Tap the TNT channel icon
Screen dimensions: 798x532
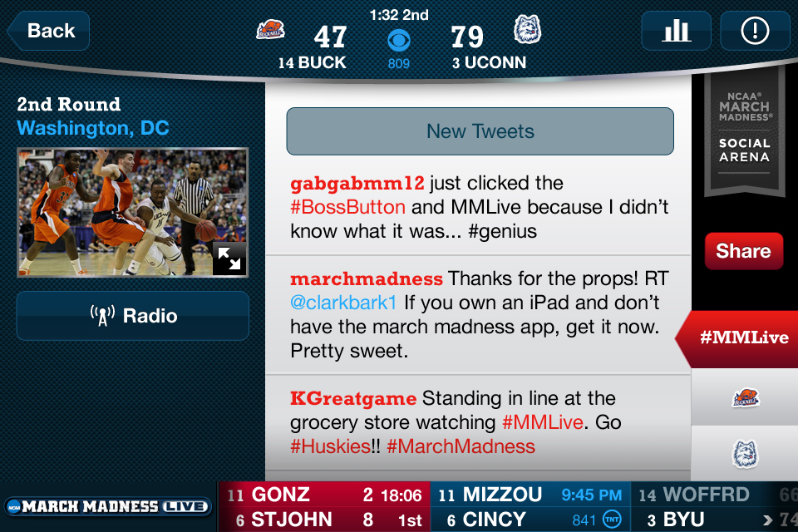coord(612,520)
